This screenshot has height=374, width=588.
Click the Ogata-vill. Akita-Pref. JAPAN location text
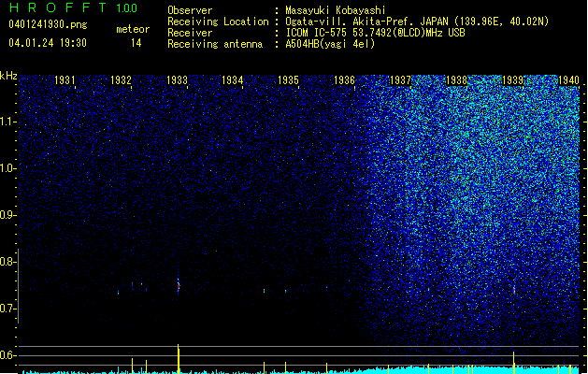(417, 22)
